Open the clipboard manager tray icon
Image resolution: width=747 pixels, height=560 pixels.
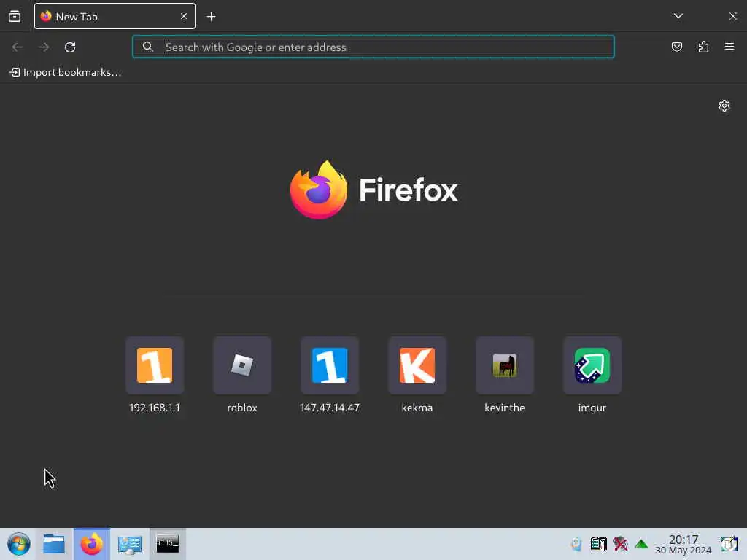598,544
